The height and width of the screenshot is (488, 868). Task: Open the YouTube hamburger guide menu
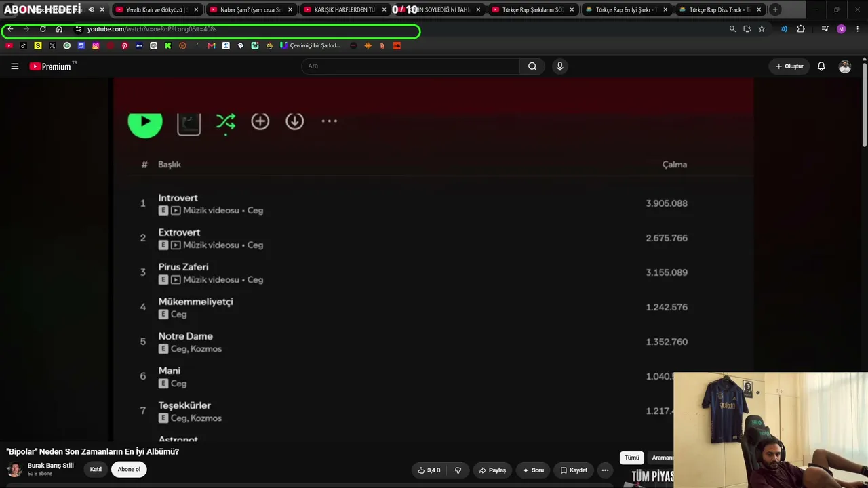[x=14, y=66]
